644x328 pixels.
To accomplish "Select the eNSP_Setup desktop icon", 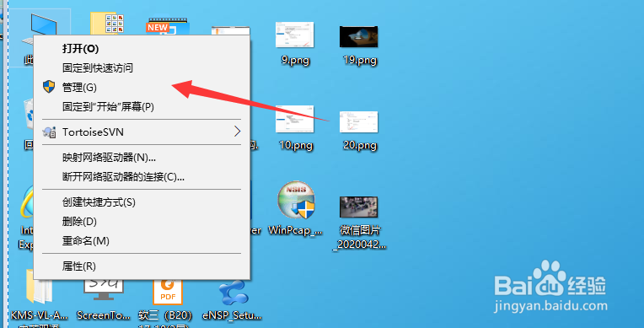I will 233,292.
